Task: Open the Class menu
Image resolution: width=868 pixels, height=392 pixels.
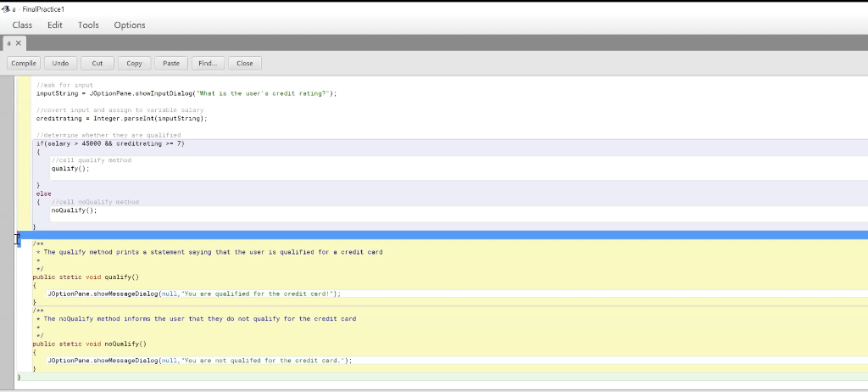Action: point(22,25)
